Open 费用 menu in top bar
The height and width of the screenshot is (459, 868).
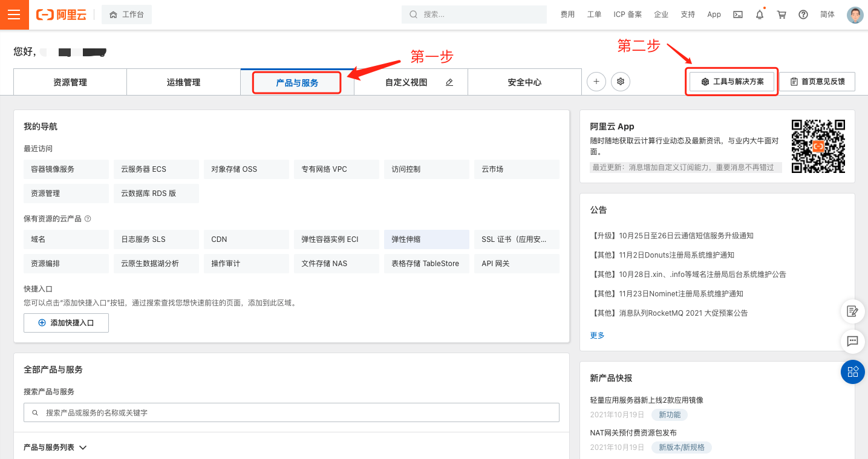tap(567, 15)
